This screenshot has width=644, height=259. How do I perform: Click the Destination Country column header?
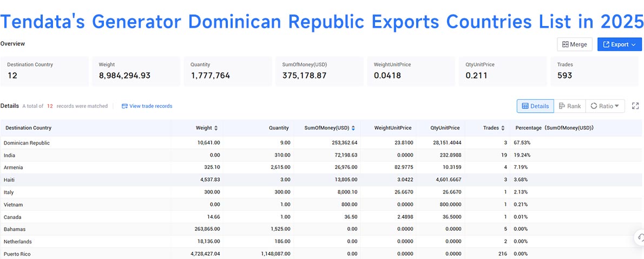28,128
